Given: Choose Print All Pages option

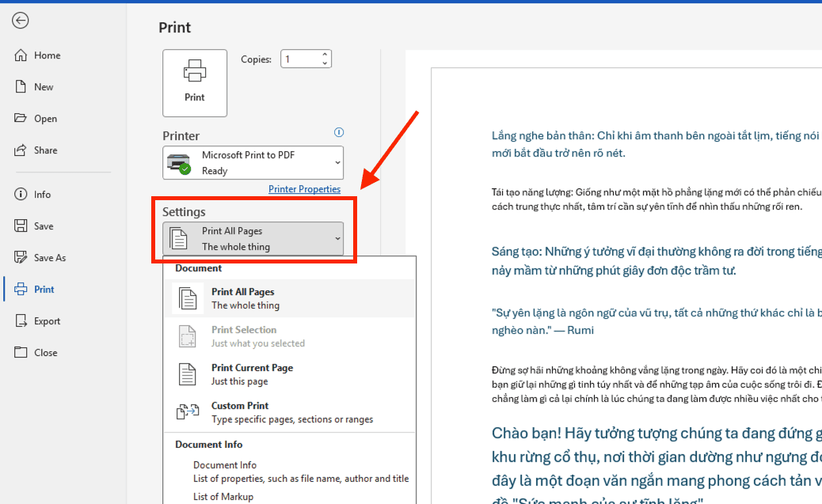Looking at the screenshot, I should click(290, 298).
